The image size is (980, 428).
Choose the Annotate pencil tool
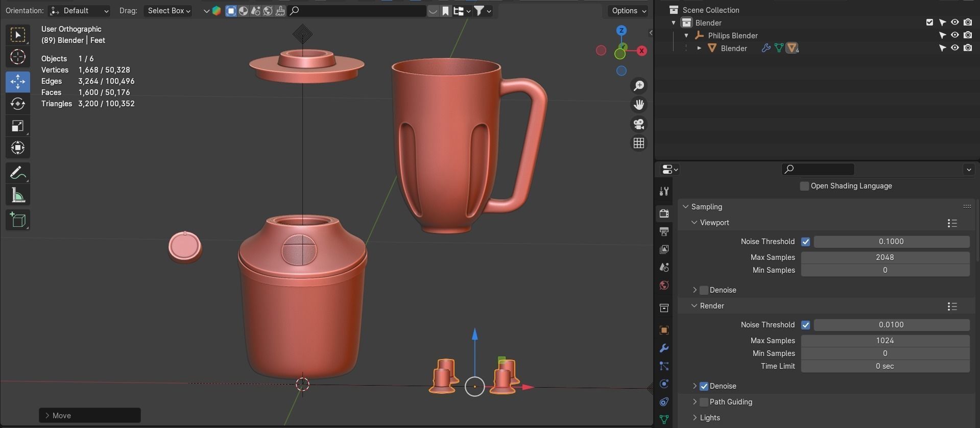[x=18, y=173]
